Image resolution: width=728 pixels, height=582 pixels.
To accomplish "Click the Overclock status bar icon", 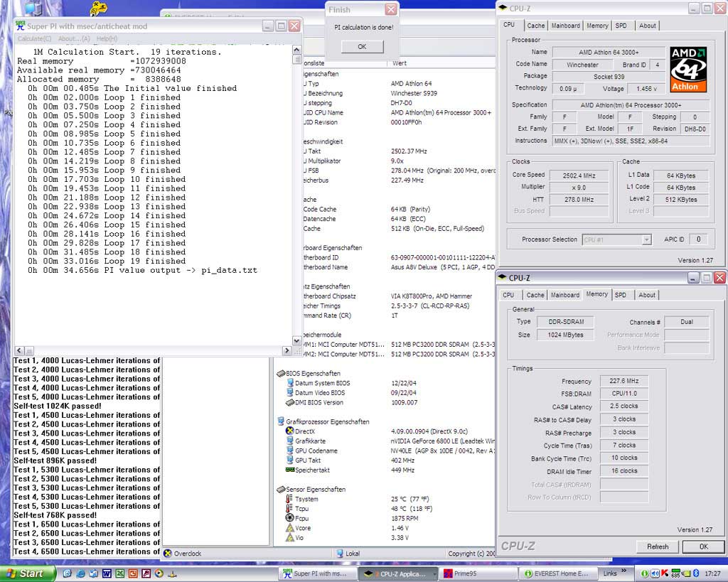I will pos(168,554).
